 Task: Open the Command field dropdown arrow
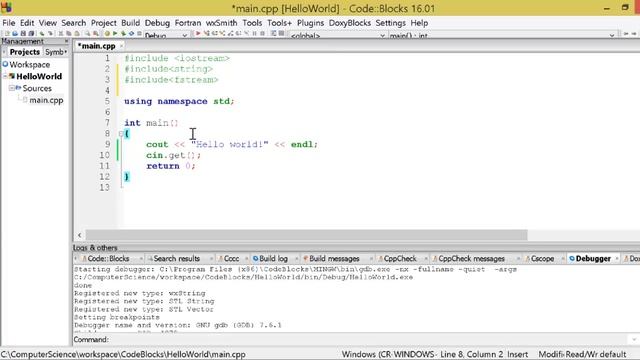point(634,340)
